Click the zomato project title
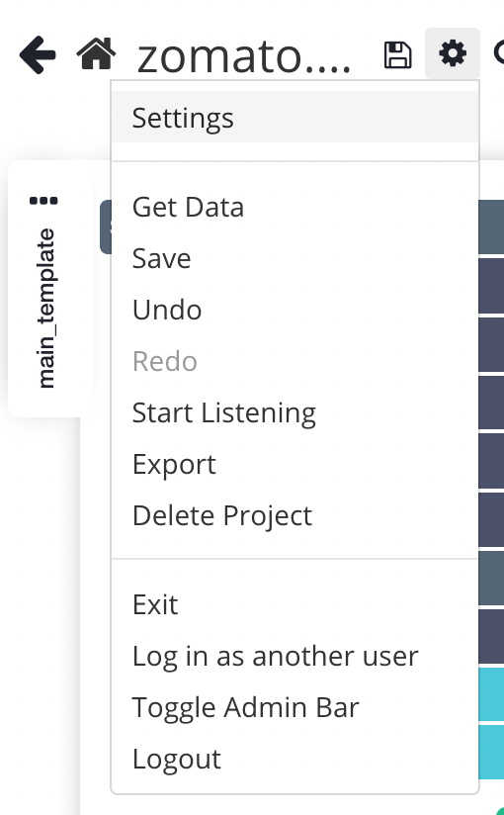Screen dimensions: 504x815 244,56
